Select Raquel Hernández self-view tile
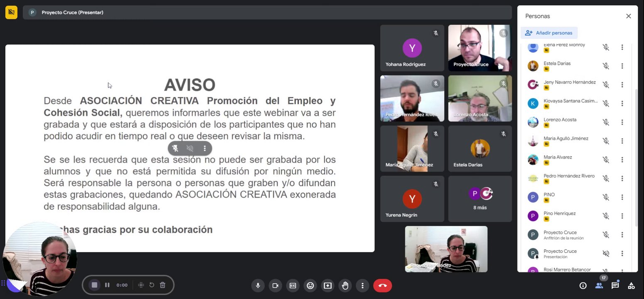The height and width of the screenshot is (299, 644). [446, 249]
